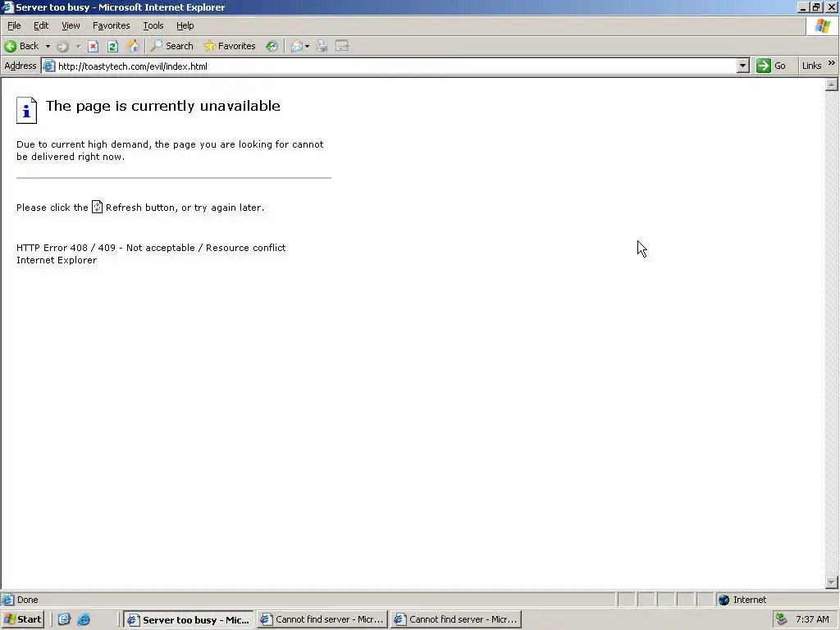The width and height of the screenshot is (840, 630).
Task: Restore down the Internet Explorer window
Action: 816,7
